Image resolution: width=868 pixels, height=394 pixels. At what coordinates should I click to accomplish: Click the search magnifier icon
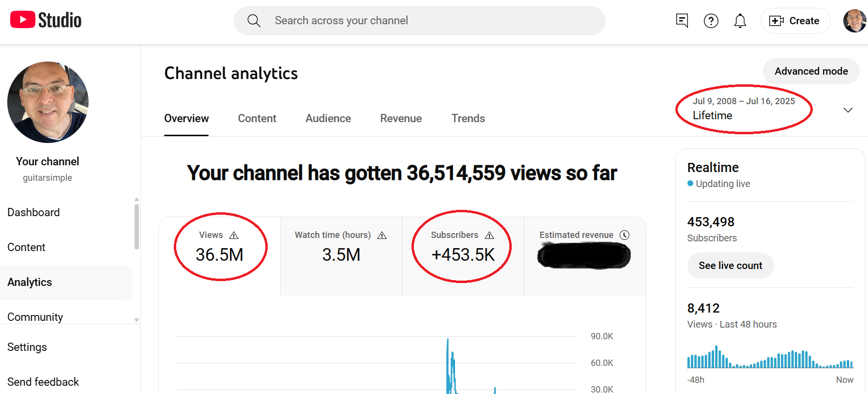coord(254,21)
